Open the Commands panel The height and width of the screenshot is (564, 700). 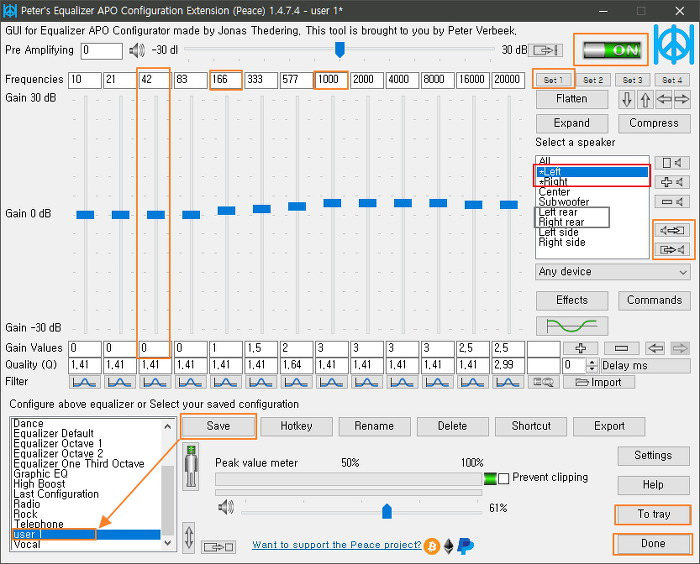point(654,301)
